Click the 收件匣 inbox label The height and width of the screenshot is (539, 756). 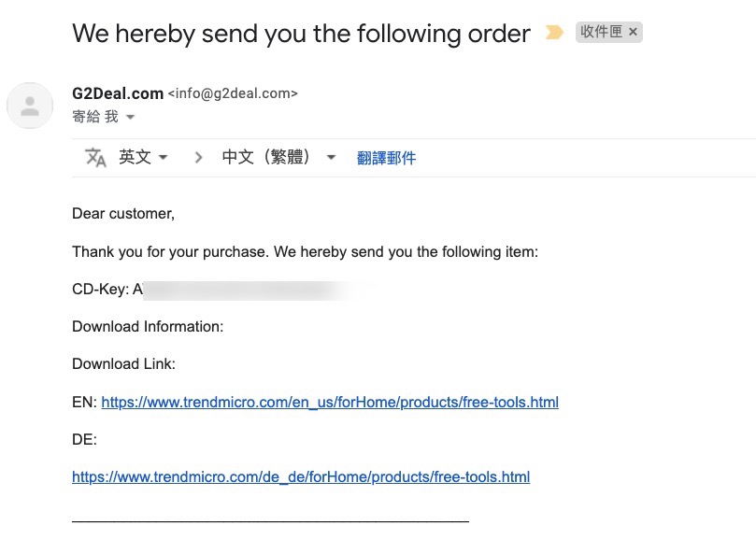[x=601, y=33]
